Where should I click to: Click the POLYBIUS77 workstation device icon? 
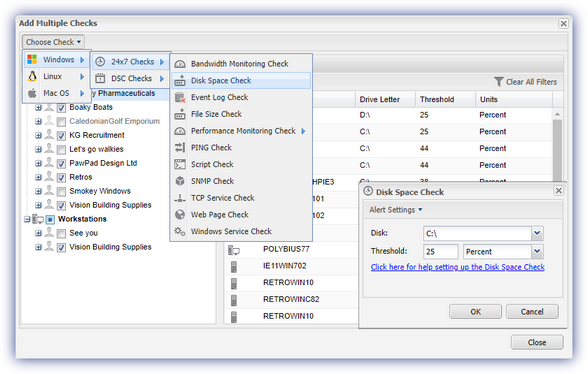234,250
